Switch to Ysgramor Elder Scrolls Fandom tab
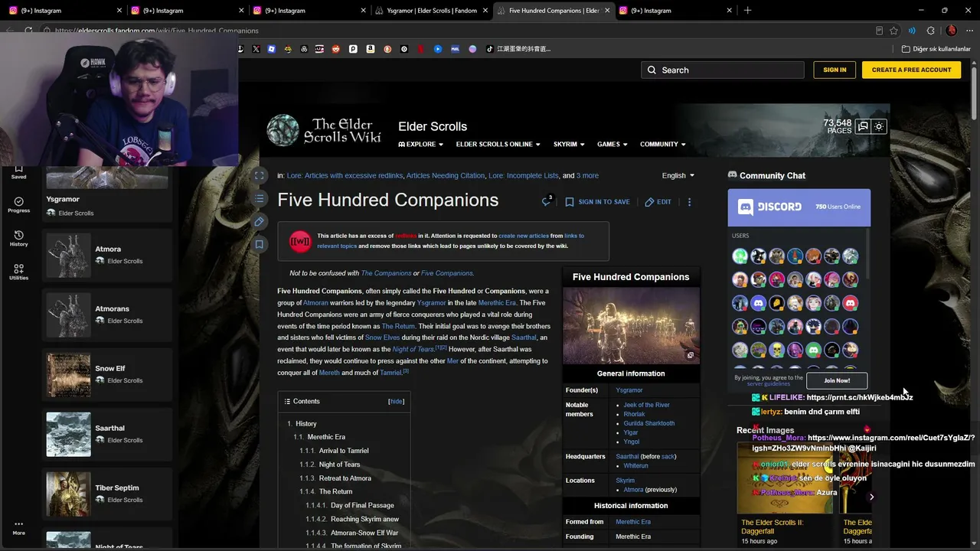Viewport: 980px width, 551px height. click(431, 11)
